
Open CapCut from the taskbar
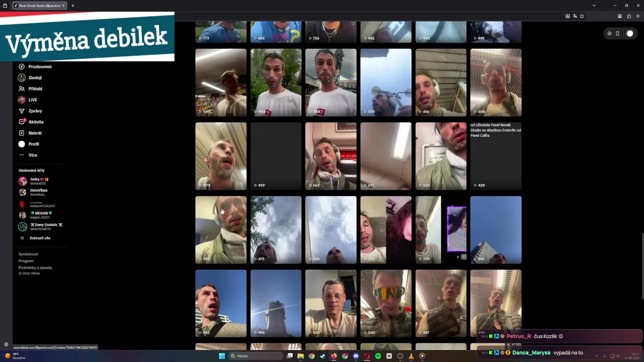(389, 356)
